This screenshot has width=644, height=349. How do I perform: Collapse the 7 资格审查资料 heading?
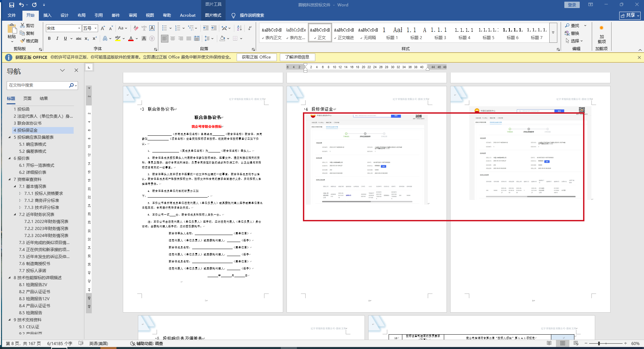pos(10,180)
